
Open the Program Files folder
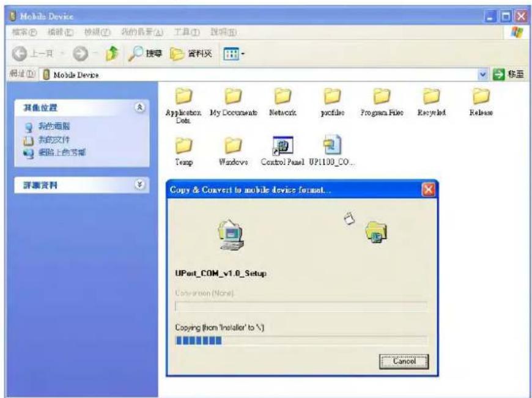click(x=382, y=103)
